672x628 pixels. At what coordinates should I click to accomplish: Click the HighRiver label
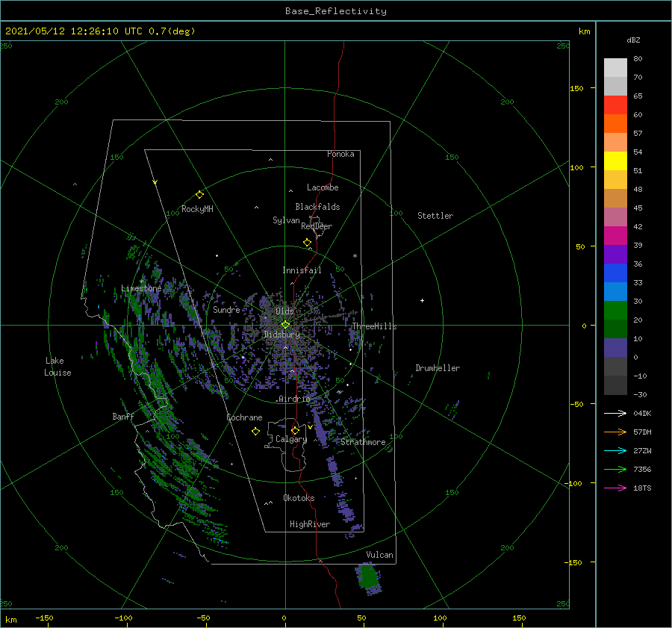[x=310, y=524]
